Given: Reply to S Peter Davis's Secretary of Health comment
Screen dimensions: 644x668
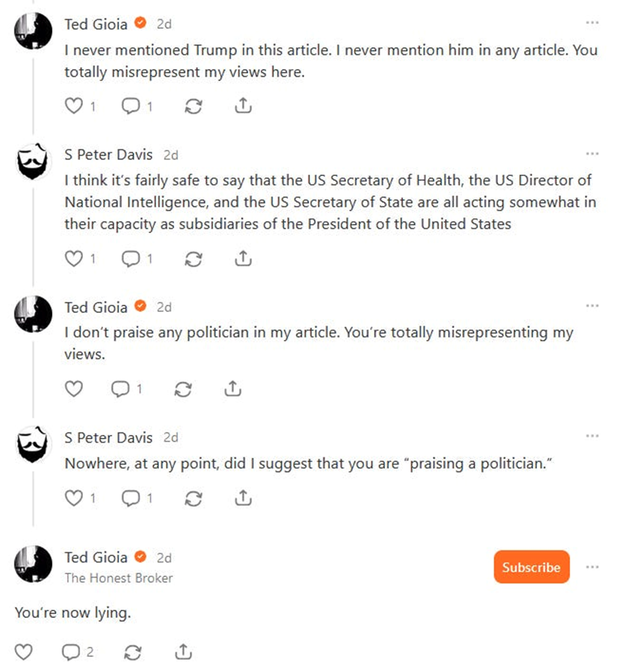Looking at the screenshot, I should 131,258.
